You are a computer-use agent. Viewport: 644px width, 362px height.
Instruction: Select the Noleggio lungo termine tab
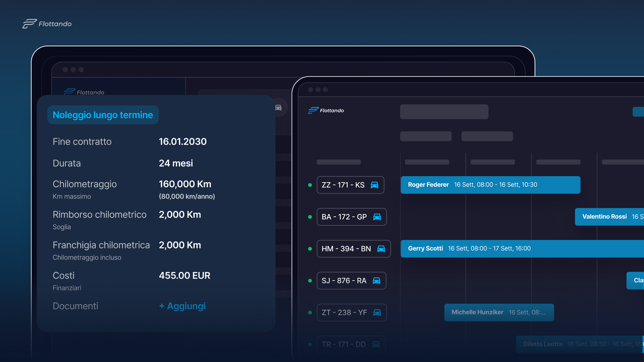click(x=103, y=115)
